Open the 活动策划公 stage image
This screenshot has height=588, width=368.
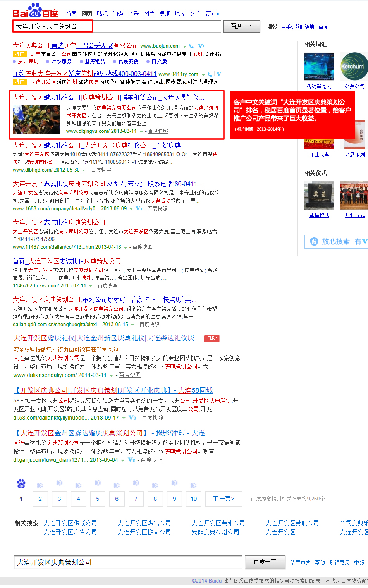[x=319, y=67]
